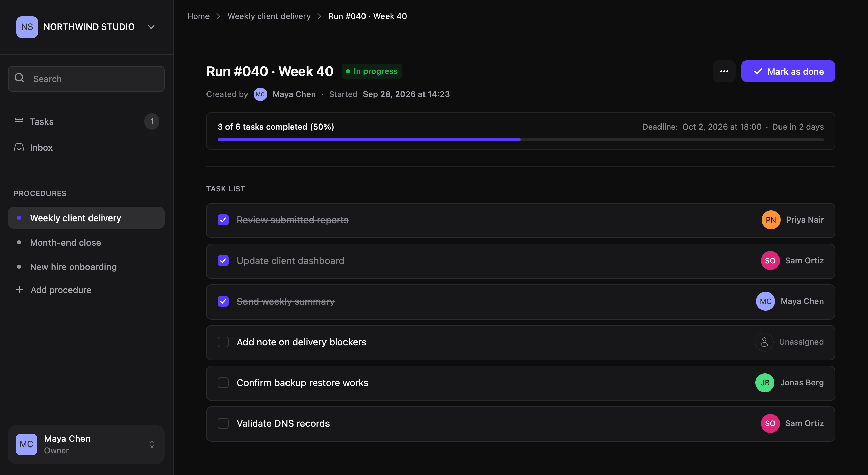The image size is (868, 475).
Task: Click the In progress status badge
Action: tap(372, 71)
